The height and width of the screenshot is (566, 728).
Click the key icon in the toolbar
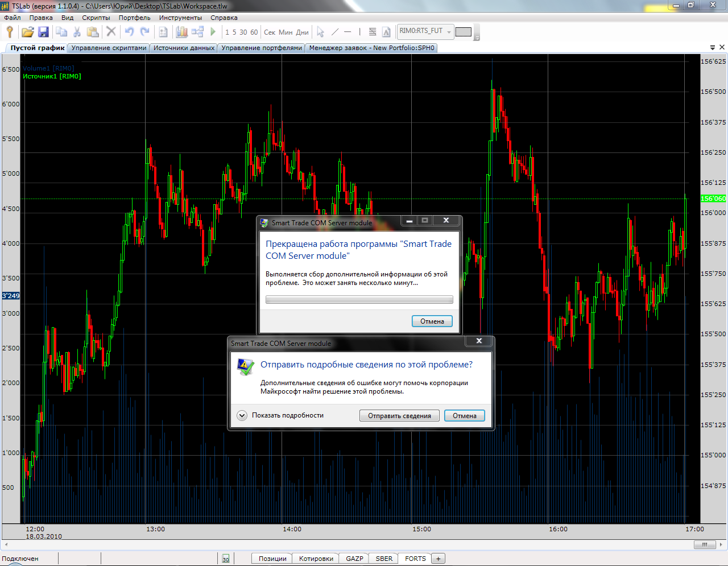point(10,32)
